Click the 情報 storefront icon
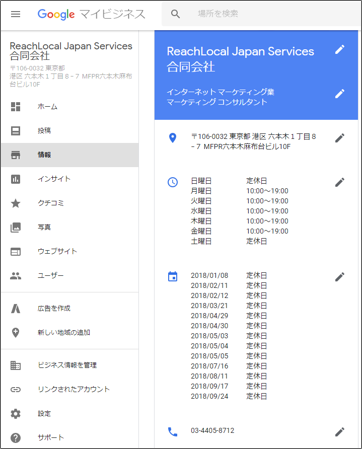The image size is (362, 449). (x=16, y=155)
